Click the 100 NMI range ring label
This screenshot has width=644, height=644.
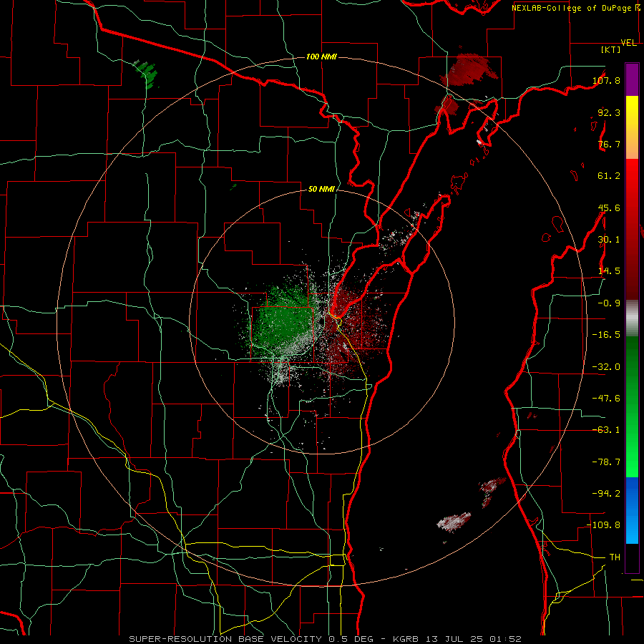[x=321, y=57]
